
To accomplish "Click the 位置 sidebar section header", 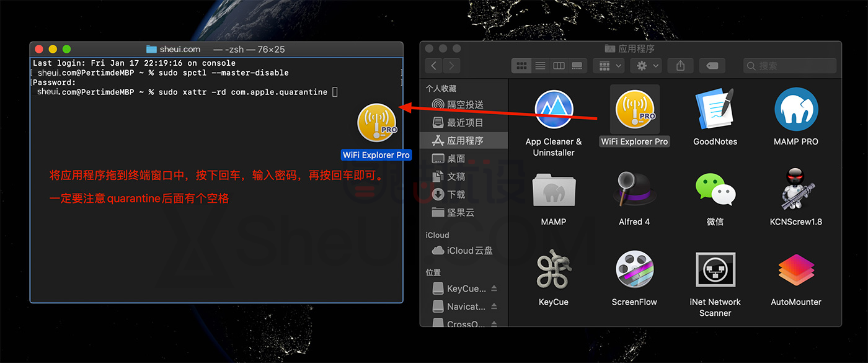I will click(433, 272).
